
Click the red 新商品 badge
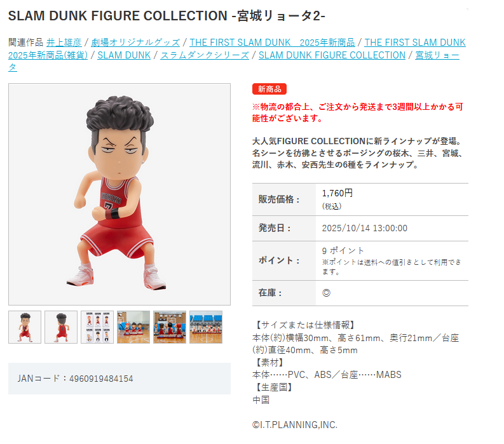point(269,89)
